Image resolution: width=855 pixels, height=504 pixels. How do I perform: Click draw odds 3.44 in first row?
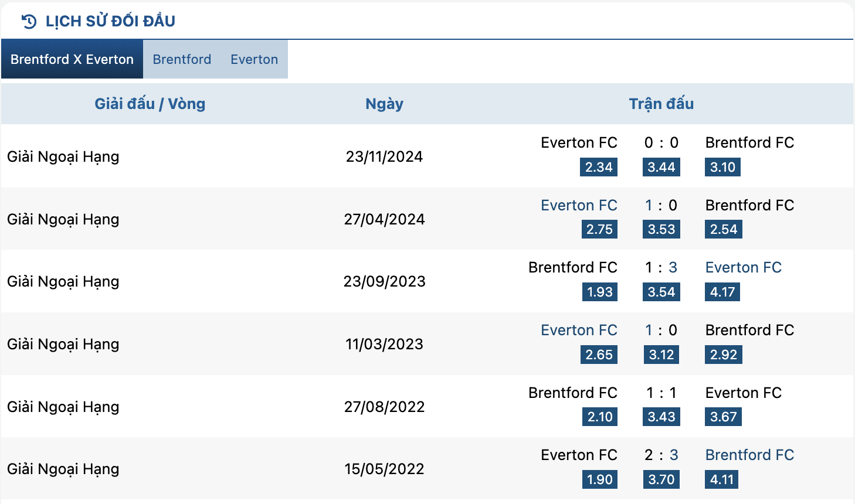point(661,167)
